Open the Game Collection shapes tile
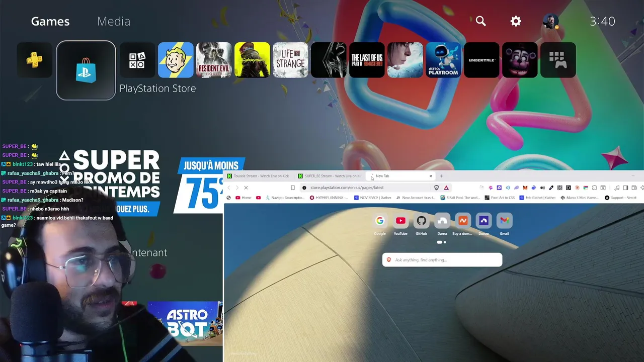The height and width of the screenshot is (362, 644). [x=137, y=60]
